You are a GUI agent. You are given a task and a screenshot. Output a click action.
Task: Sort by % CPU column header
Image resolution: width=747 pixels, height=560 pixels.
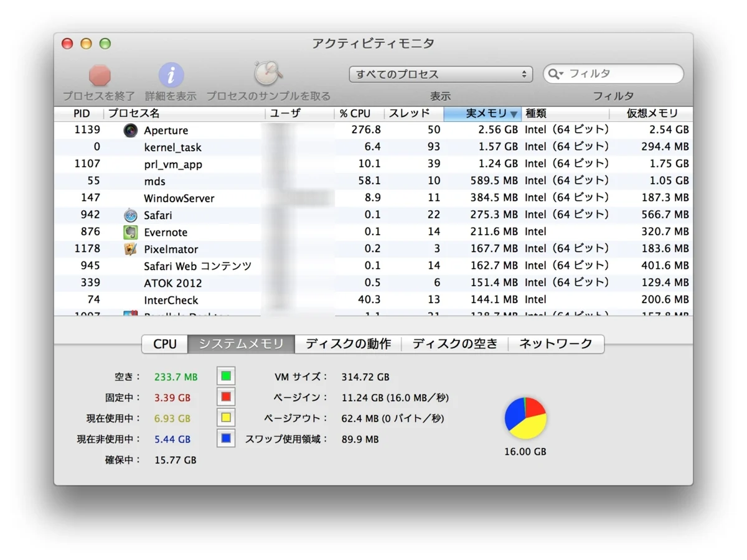[x=359, y=114]
